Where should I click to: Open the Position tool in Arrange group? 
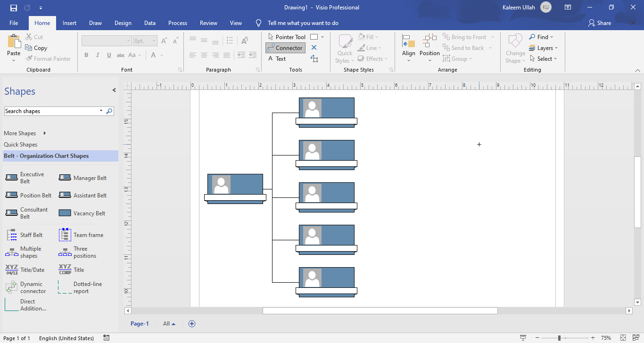click(x=429, y=47)
